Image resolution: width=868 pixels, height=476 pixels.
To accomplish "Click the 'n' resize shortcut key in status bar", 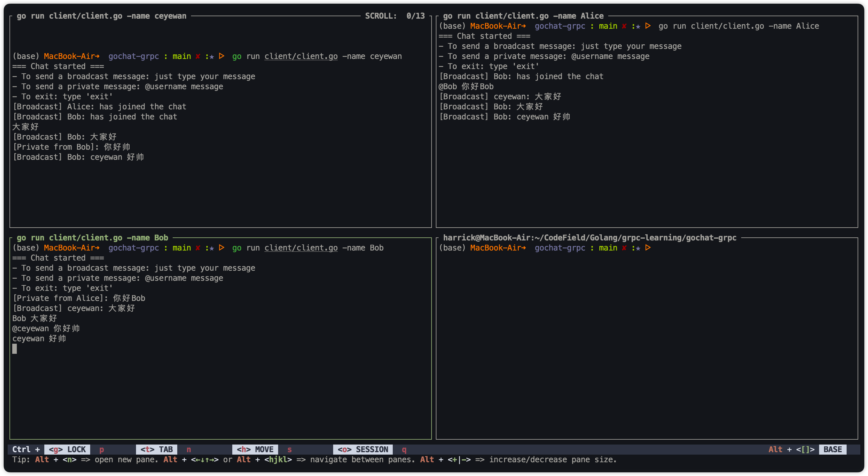I will point(189,449).
